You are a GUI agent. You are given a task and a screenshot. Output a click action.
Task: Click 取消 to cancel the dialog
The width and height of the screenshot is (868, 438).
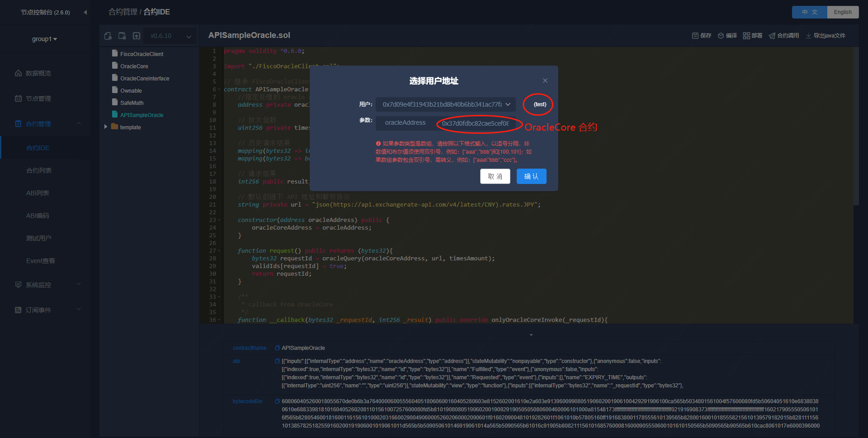495,176
